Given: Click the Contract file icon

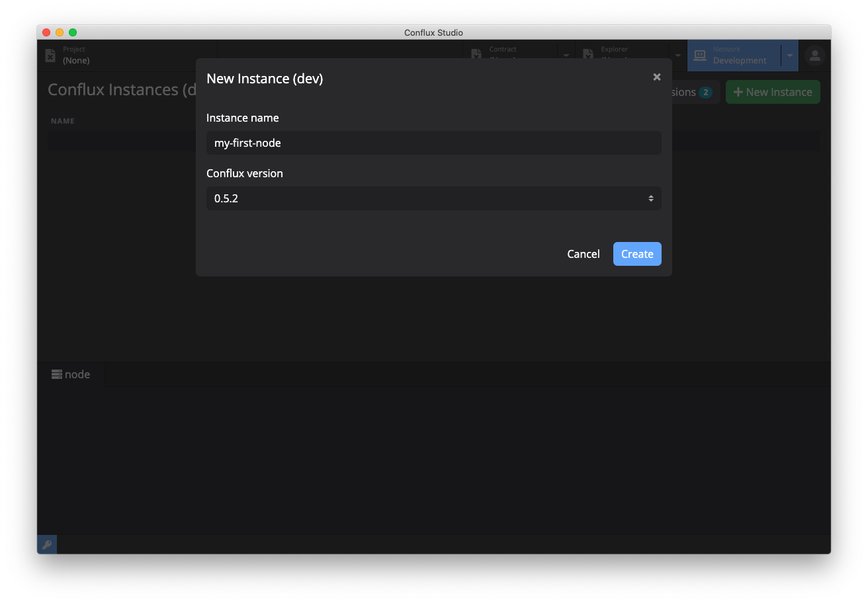Looking at the screenshot, I should pyautogui.click(x=476, y=56).
